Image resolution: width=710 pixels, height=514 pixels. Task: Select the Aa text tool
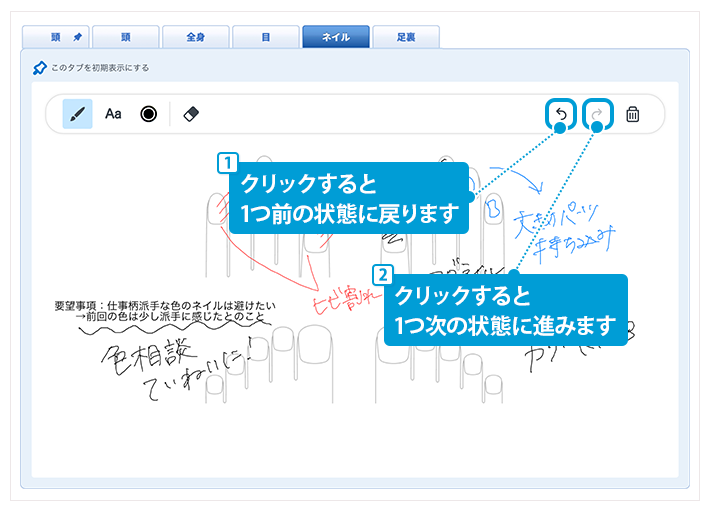click(x=113, y=114)
